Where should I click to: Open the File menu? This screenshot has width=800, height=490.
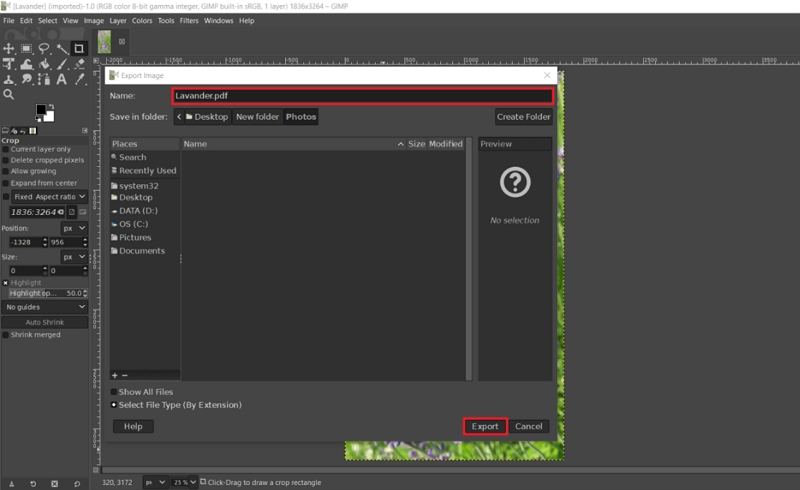click(9, 21)
